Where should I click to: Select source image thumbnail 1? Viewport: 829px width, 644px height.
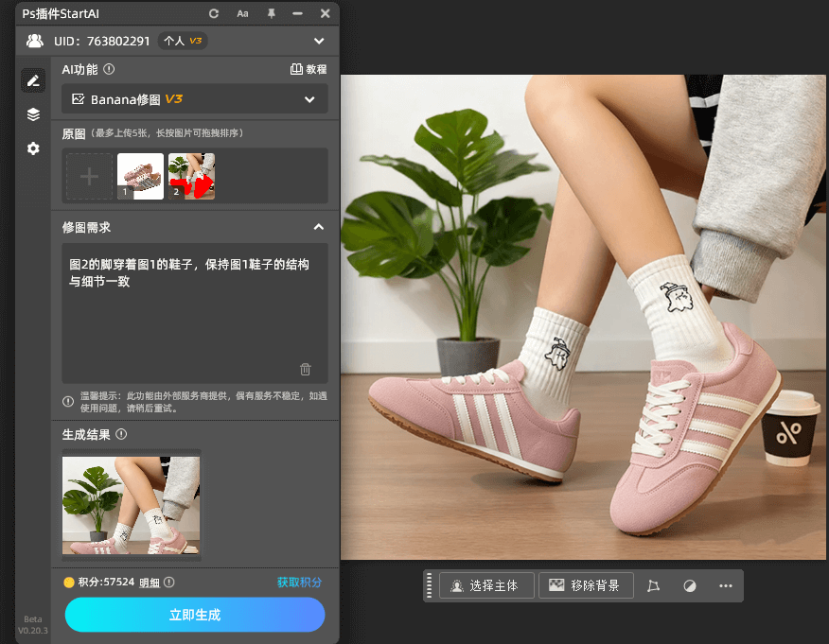pyautogui.click(x=140, y=177)
